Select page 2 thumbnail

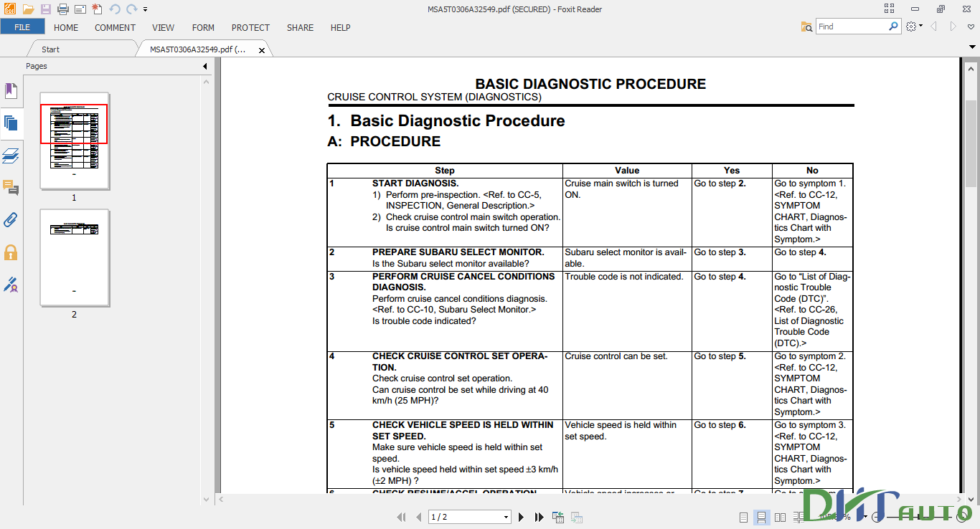coord(74,258)
